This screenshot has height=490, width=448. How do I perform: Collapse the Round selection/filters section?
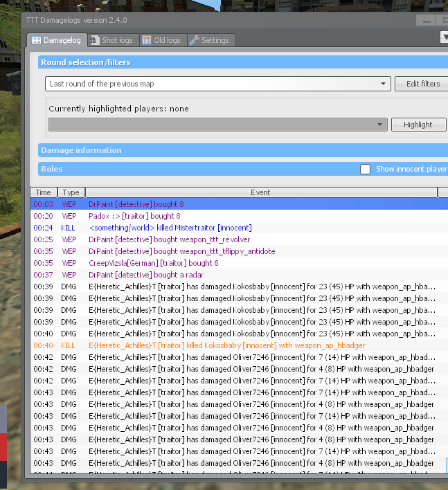(86, 62)
